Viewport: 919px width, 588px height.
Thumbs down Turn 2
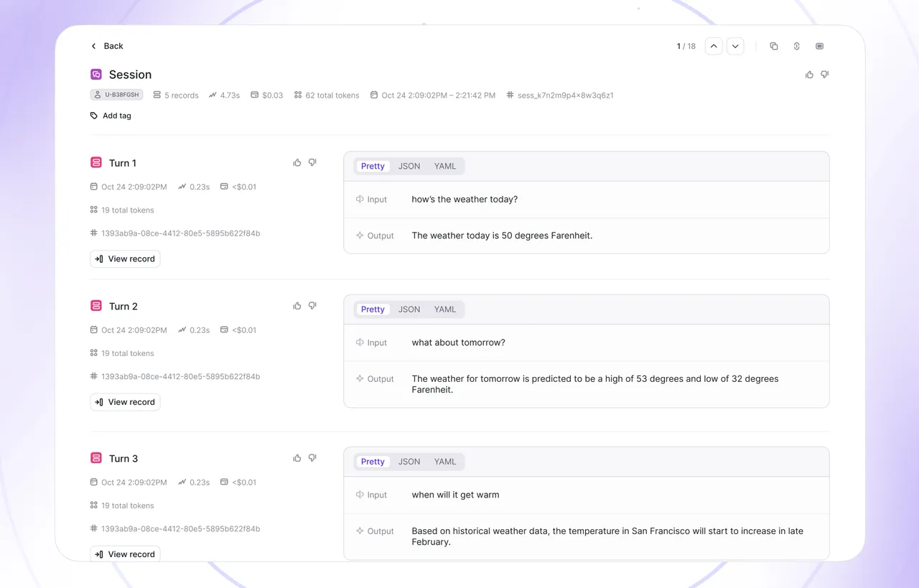[312, 306]
